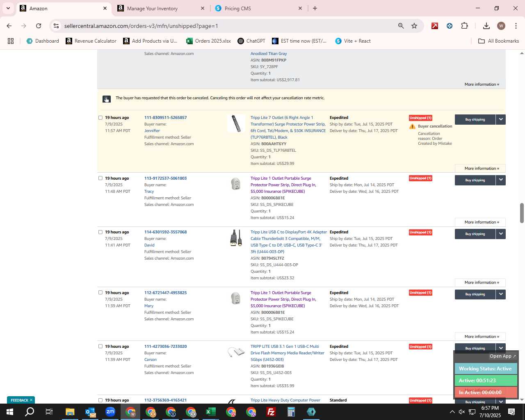This screenshot has height=420, width=525.
Task: Open FileZilla from the taskbar
Action: (x=271, y=412)
